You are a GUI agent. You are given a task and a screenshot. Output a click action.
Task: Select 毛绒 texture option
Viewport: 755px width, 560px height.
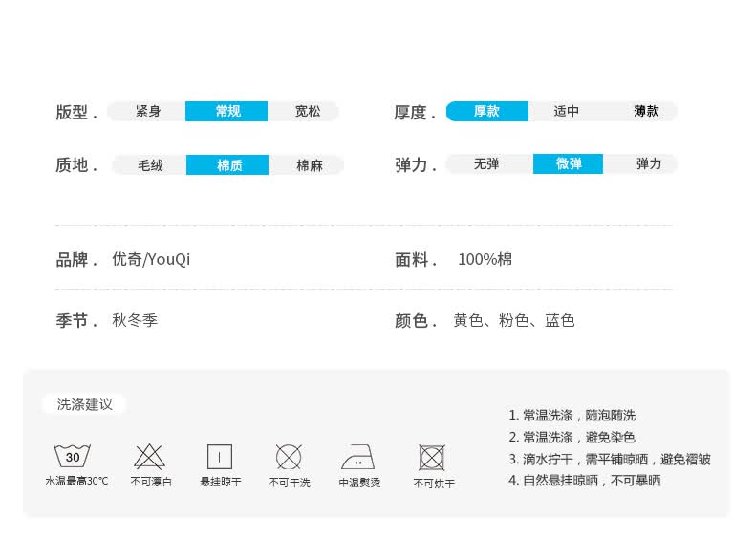click(150, 165)
